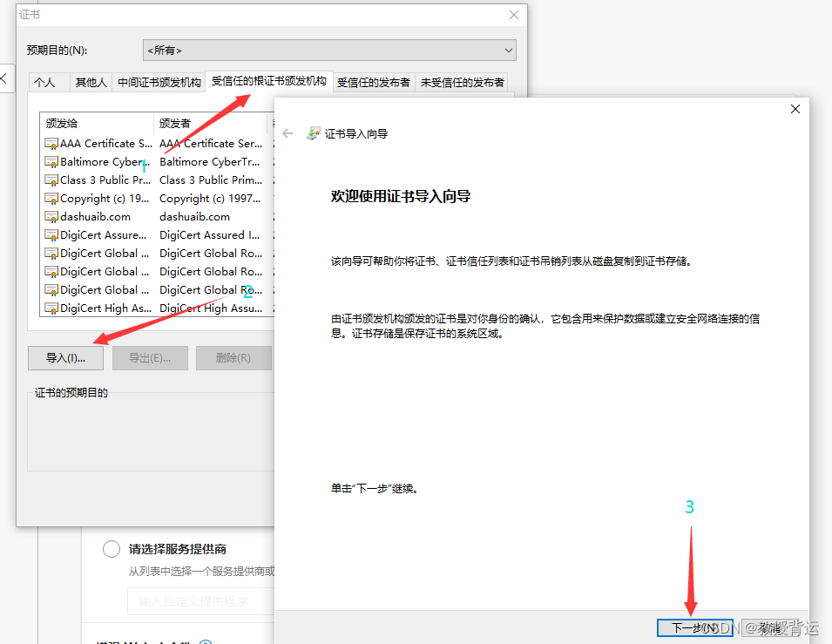832x644 pixels.
Task: Switch to the 中间证书颁发机构 tab
Action: (159, 82)
